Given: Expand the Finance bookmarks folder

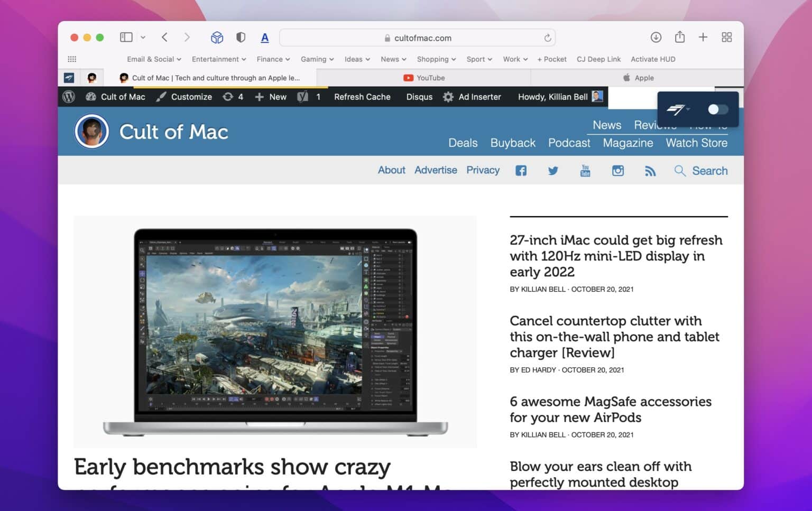Looking at the screenshot, I should [x=273, y=59].
